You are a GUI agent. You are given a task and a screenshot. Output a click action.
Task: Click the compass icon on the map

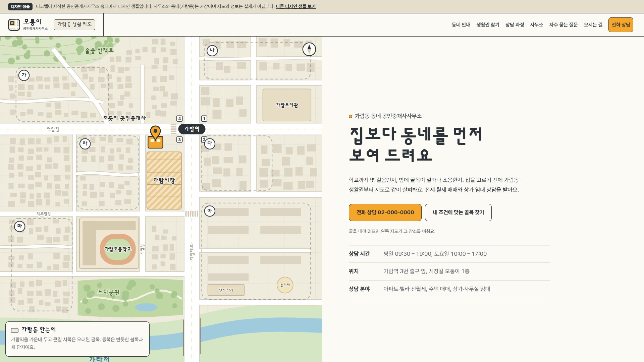[309, 49]
